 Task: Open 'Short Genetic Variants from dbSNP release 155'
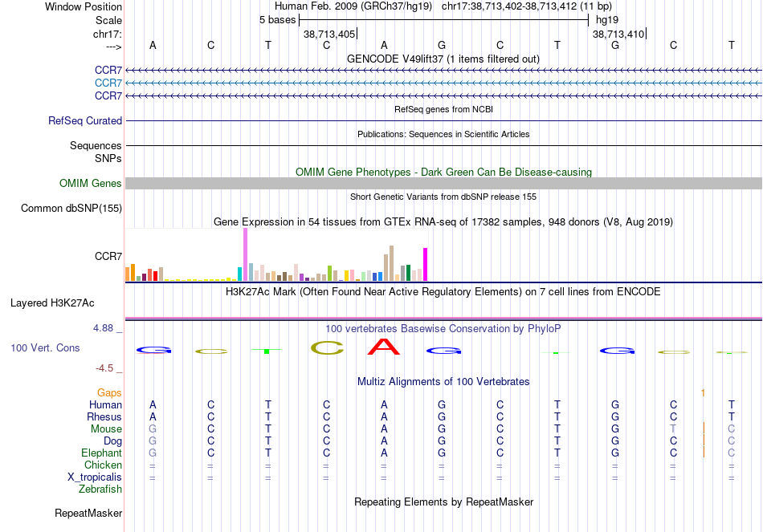(x=443, y=197)
